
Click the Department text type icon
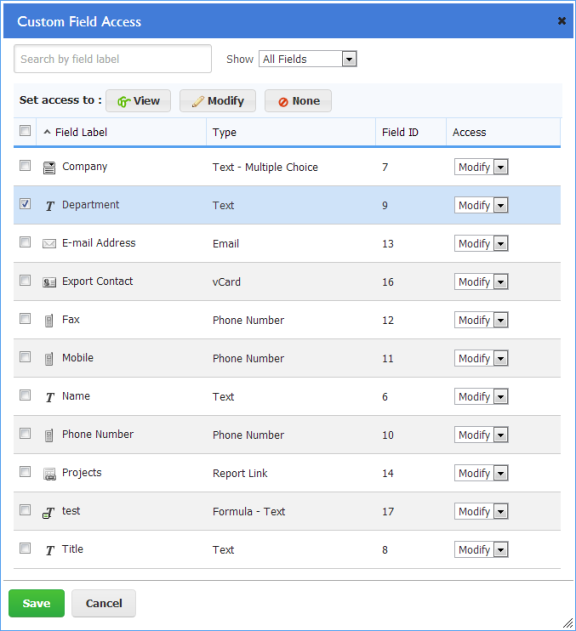tap(50, 206)
